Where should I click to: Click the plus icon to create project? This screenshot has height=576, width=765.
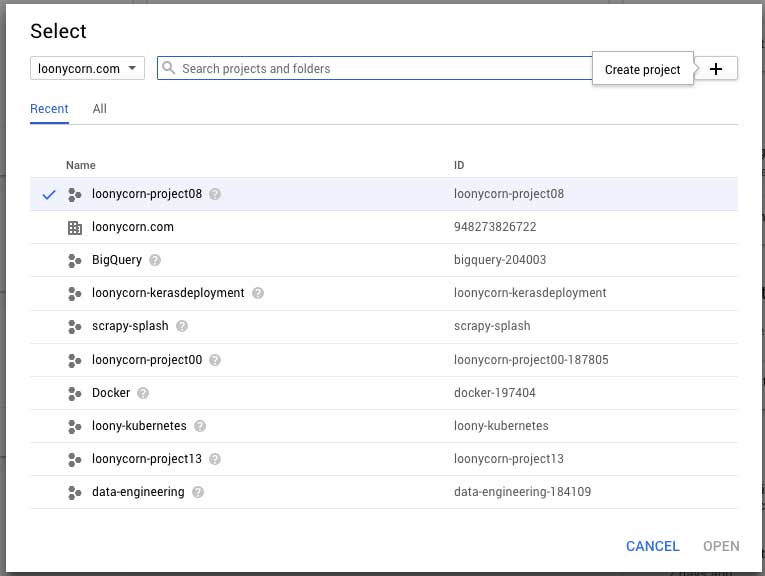[715, 69]
